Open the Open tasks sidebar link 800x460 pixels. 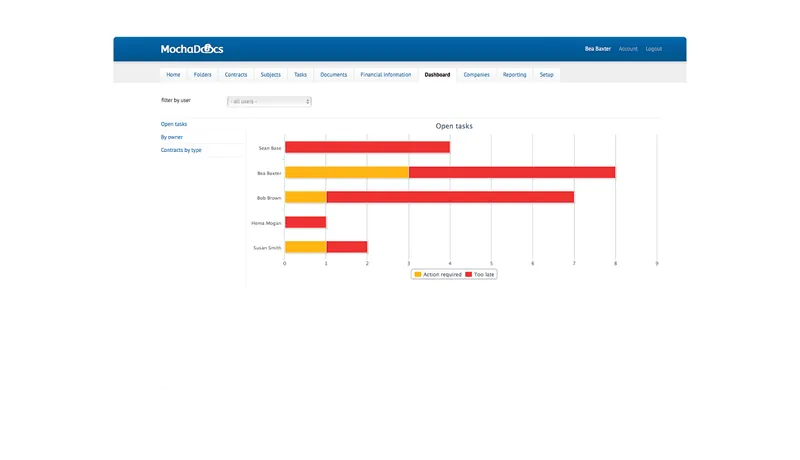click(174, 124)
